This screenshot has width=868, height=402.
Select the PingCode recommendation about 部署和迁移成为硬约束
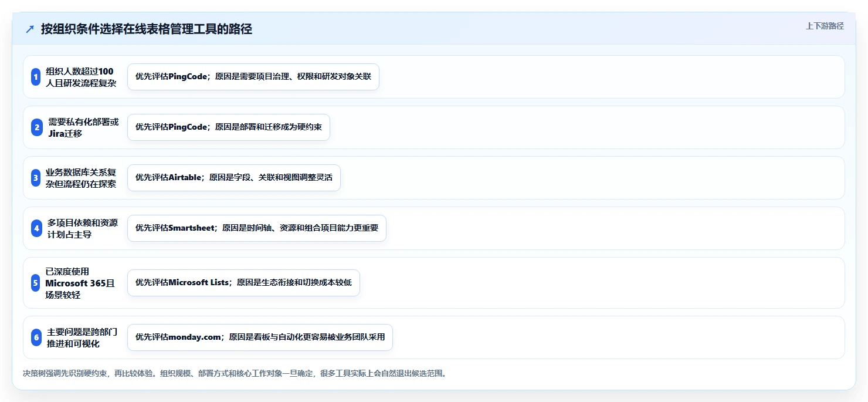click(229, 127)
